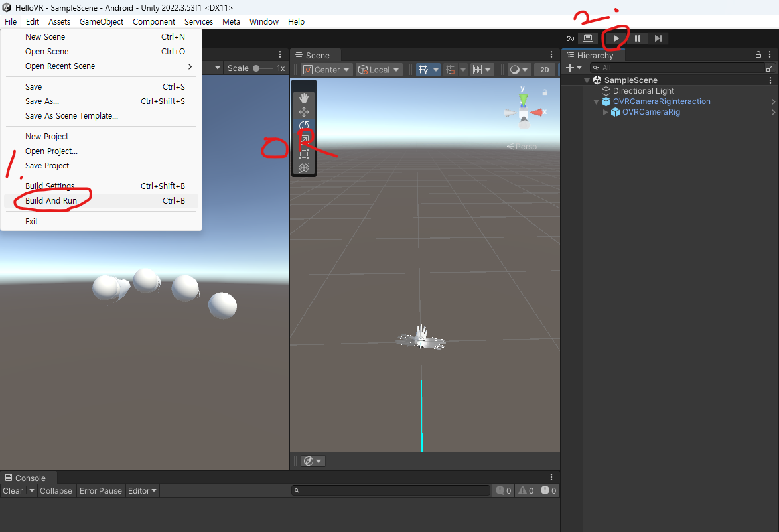Toggle grid visibility in Scene toolbar

pyautogui.click(x=423, y=70)
